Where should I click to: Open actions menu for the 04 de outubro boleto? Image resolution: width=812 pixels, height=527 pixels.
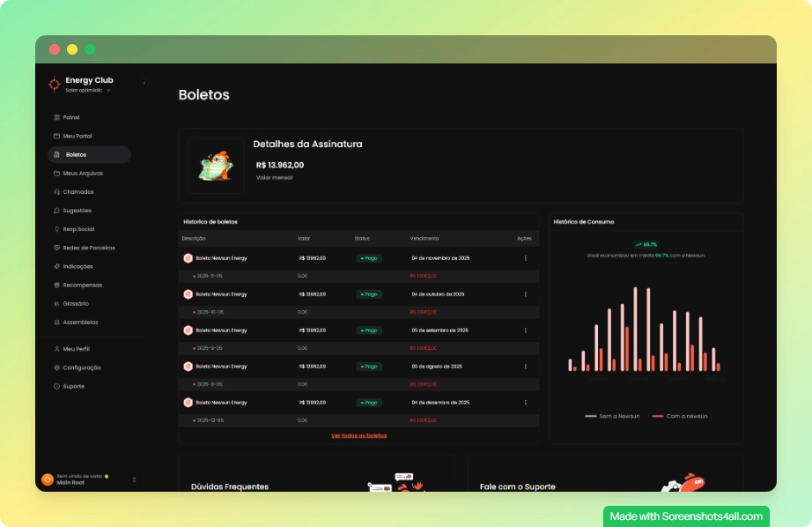[526, 294]
